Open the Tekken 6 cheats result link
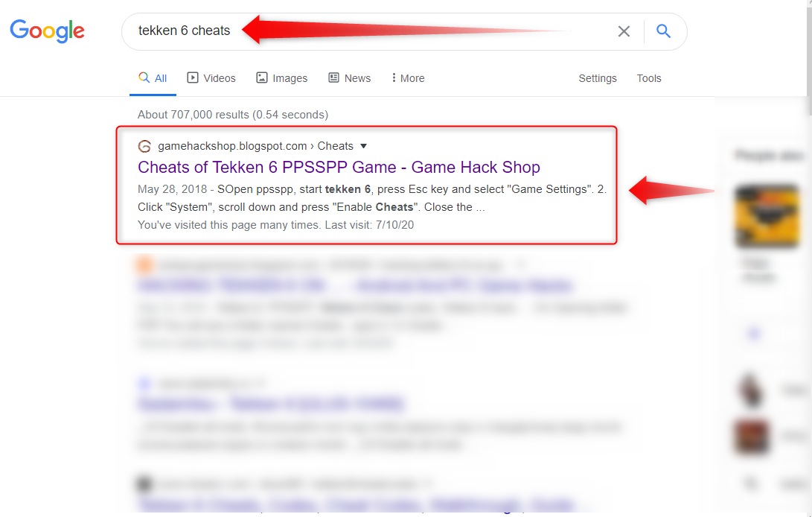The height and width of the screenshot is (517, 812). 339,166
